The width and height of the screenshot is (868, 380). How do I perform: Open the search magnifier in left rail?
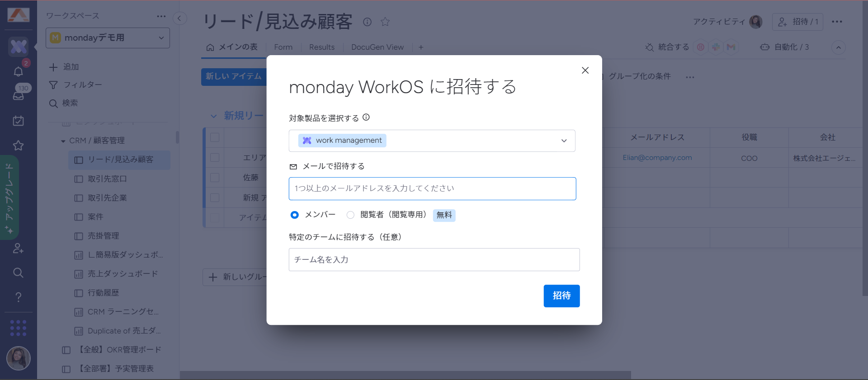tap(19, 272)
